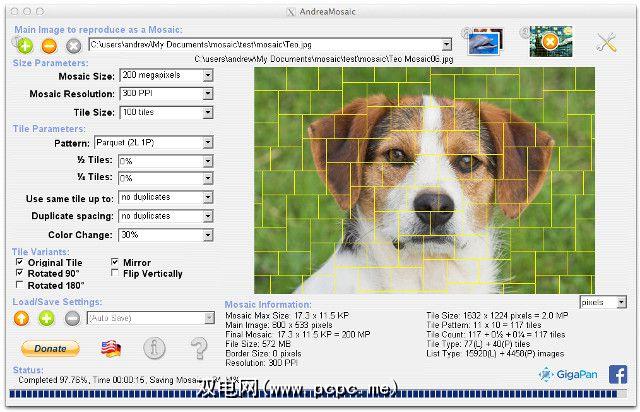The height and width of the screenshot is (412, 640).
Task: Click the output path text Teo Mosaic06.jpg
Action: click(323, 59)
